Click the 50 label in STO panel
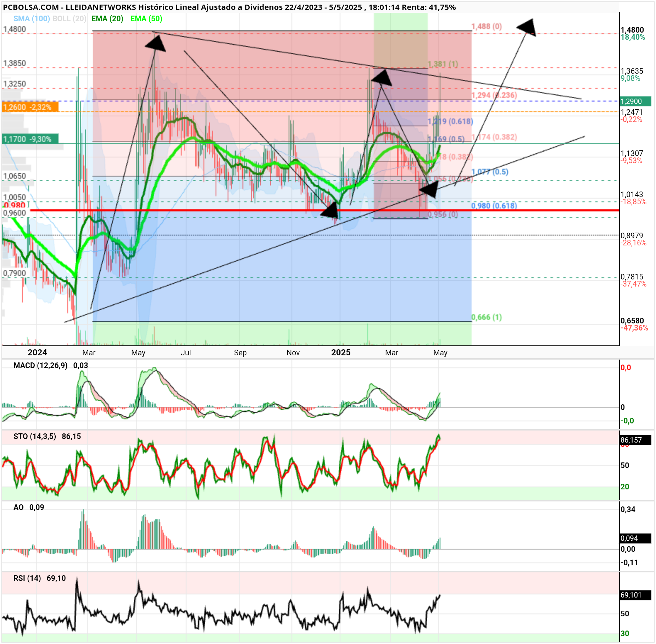The height and width of the screenshot is (644, 656). pyautogui.click(x=625, y=466)
